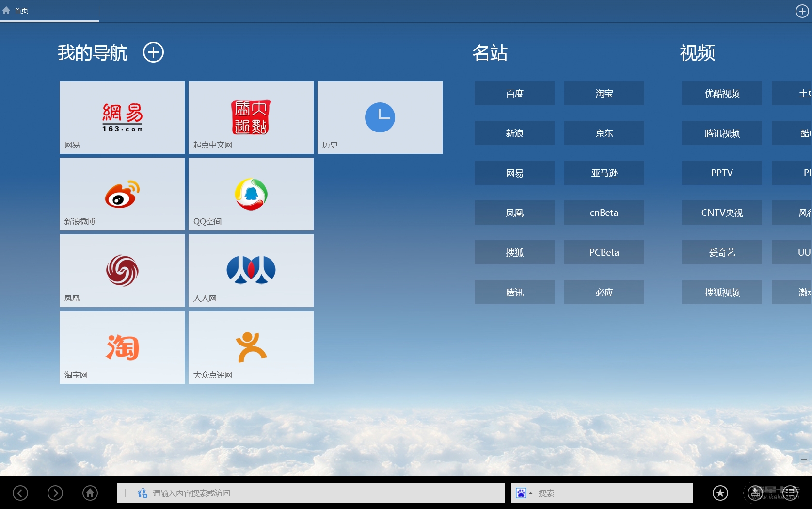This screenshot has height=509, width=812.
Task: Click the 网易 button under 名站
Action: (x=514, y=173)
